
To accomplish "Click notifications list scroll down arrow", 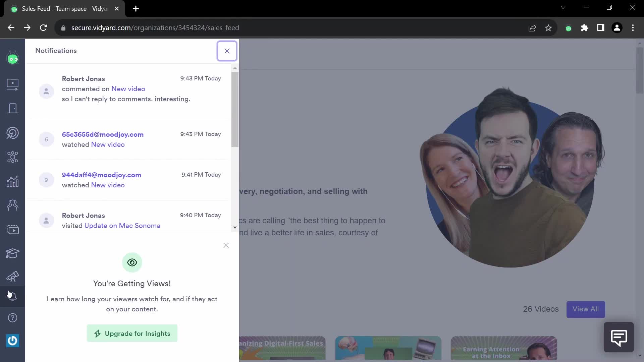I will pos(235,228).
